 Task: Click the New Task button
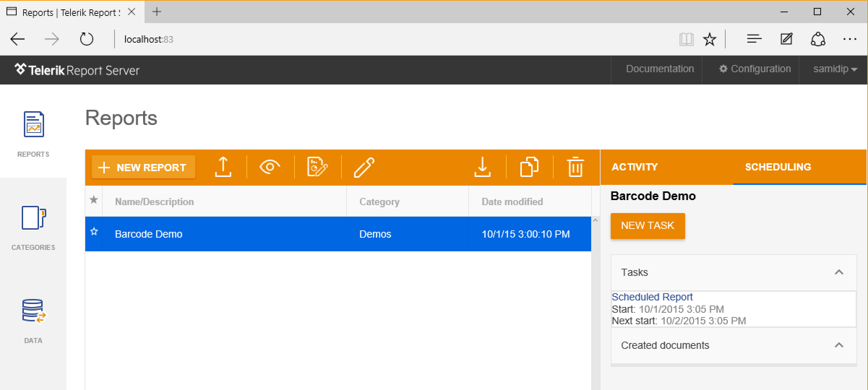click(648, 226)
